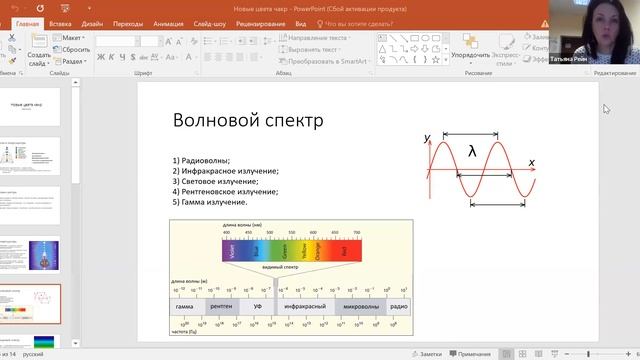Toggle Заметки notes pane
This screenshot has height=360, width=640.
[x=427, y=354]
